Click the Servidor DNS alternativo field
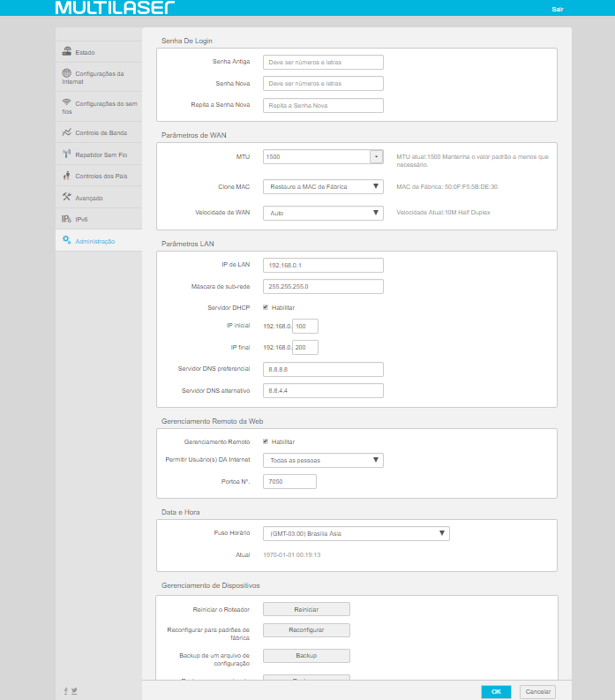The image size is (615, 700). 323,391
